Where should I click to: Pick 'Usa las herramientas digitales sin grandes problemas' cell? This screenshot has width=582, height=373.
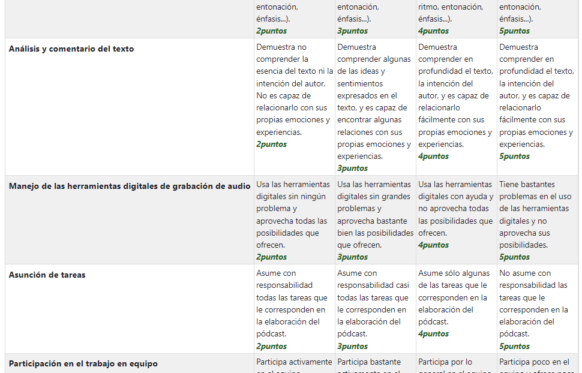click(x=375, y=220)
